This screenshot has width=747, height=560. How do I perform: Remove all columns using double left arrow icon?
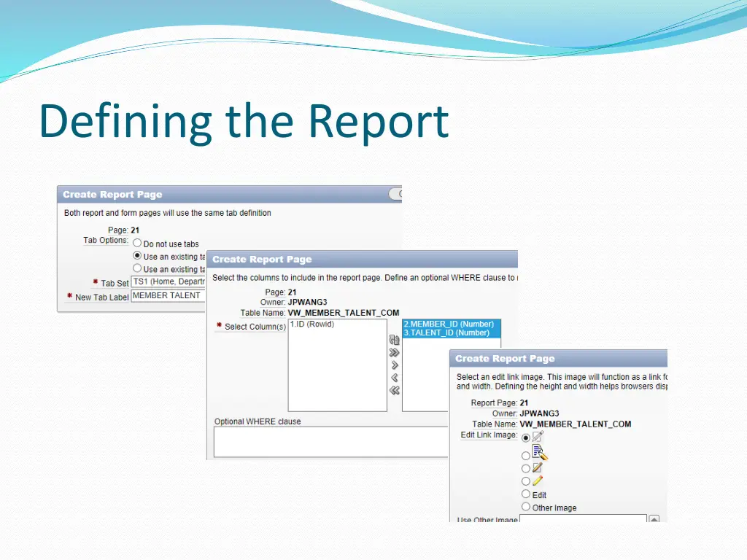395,390
